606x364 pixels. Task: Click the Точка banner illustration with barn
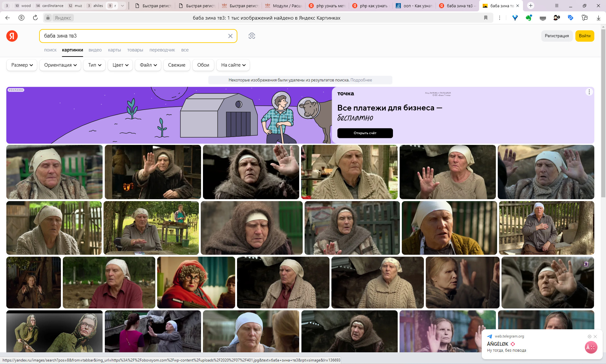[169, 115]
